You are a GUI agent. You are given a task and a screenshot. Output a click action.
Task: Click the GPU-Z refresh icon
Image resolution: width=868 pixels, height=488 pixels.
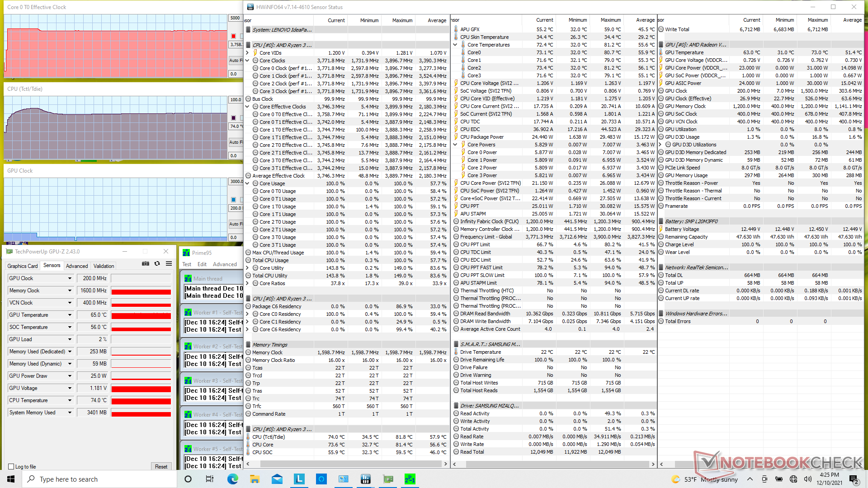(x=157, y=263)
